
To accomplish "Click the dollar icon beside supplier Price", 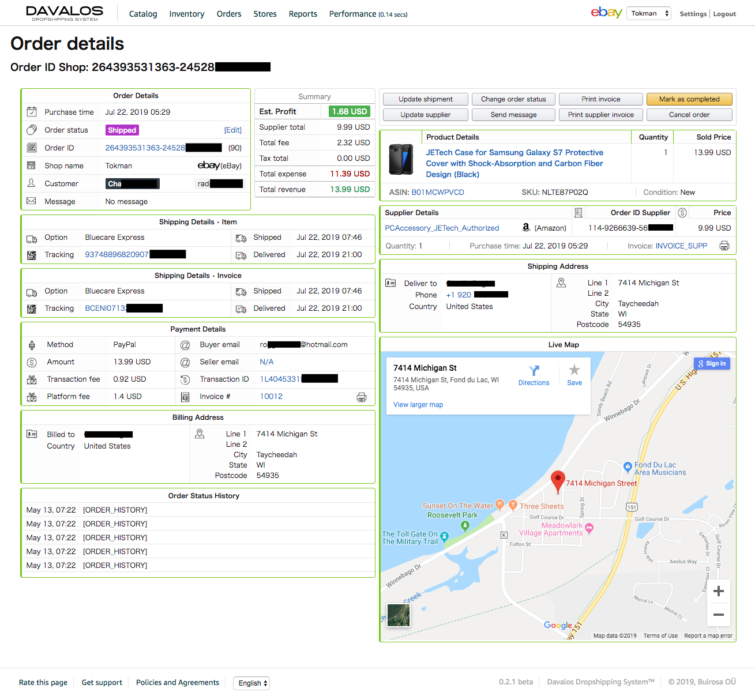I will tap(682, 213).
